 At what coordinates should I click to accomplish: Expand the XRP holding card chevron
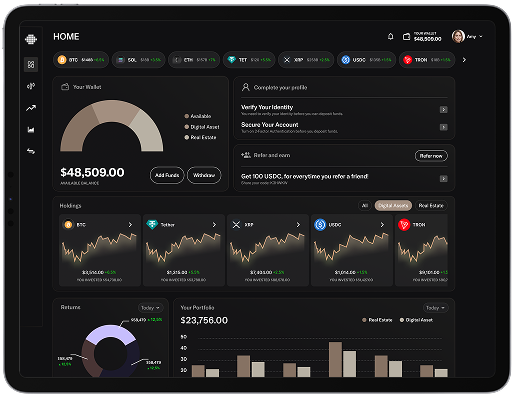tap(298, 225)
